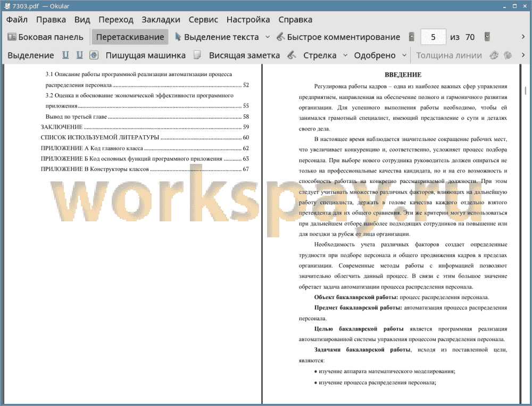
Task: Click the total pages button showing 70
Action: (x=470, y=37)
